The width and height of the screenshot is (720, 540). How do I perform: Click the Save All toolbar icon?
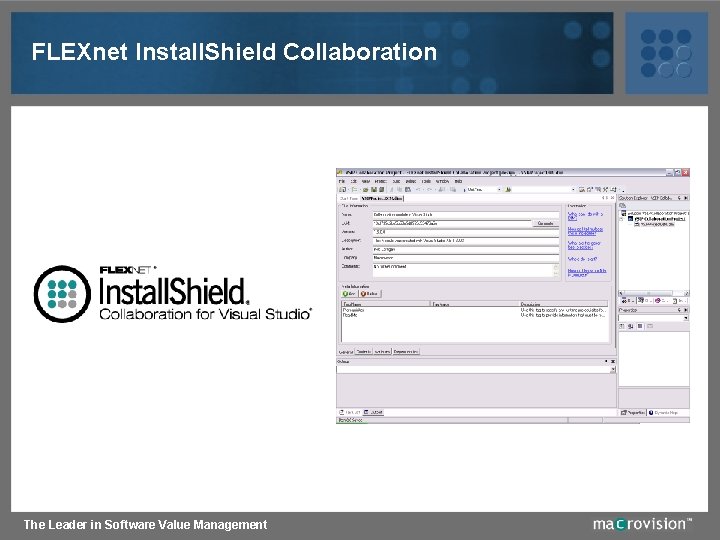pos(382,190)
